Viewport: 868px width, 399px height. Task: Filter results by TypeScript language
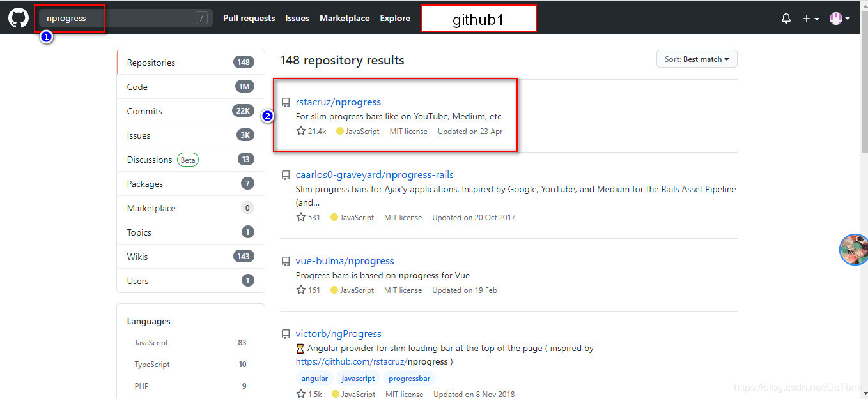pyautogui.click(x=190, y=365)
